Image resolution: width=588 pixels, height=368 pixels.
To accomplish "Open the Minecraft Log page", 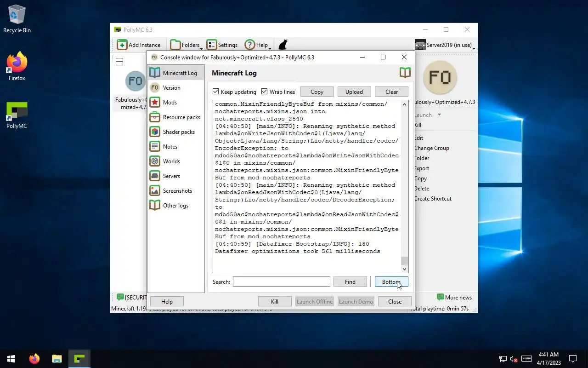I will [176, 73].
